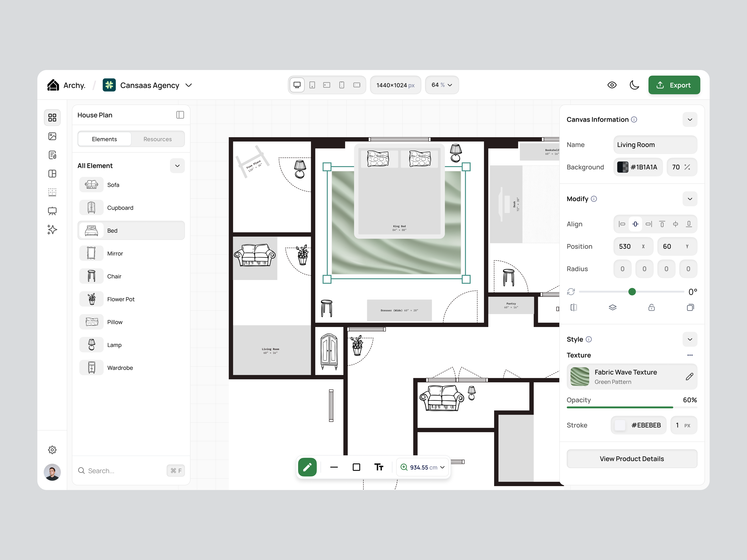This screenshot has width=747, height=560.
Task: Click the View Product Details button
Action: click(632, 458)
